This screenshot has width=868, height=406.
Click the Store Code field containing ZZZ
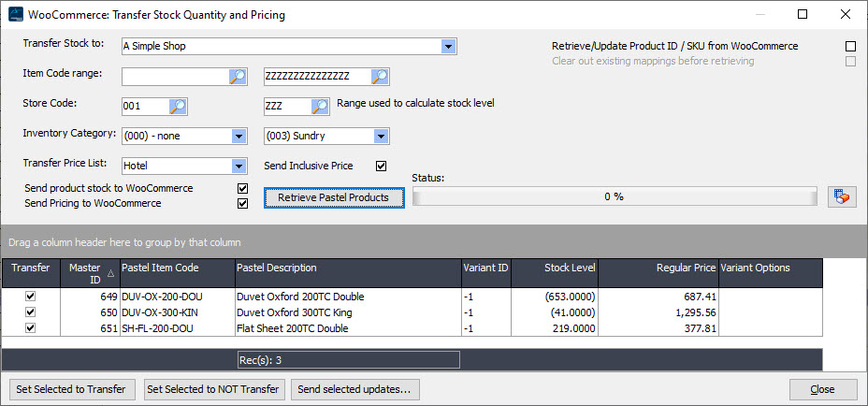coord(288,107)
